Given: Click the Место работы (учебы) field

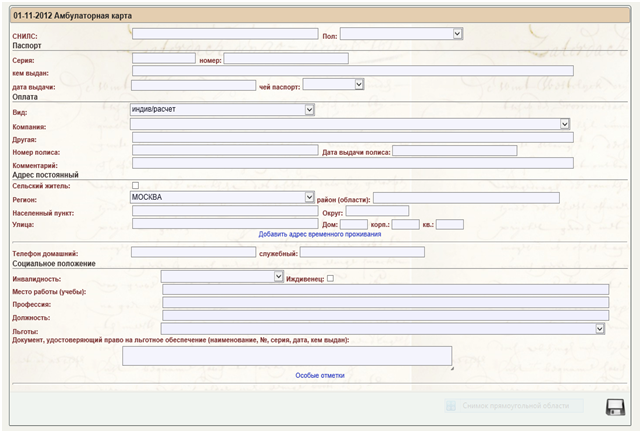Looking at the screenshot, I should (384, 290).
